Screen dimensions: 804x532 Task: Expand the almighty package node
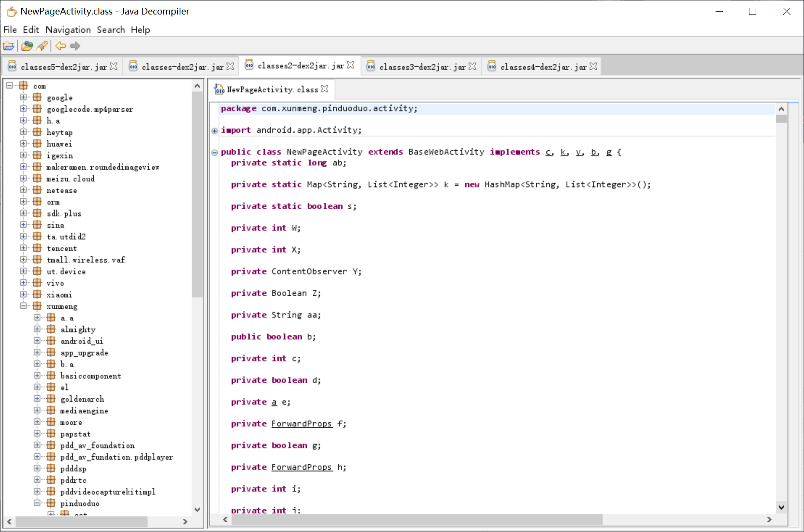coord(37,329)
